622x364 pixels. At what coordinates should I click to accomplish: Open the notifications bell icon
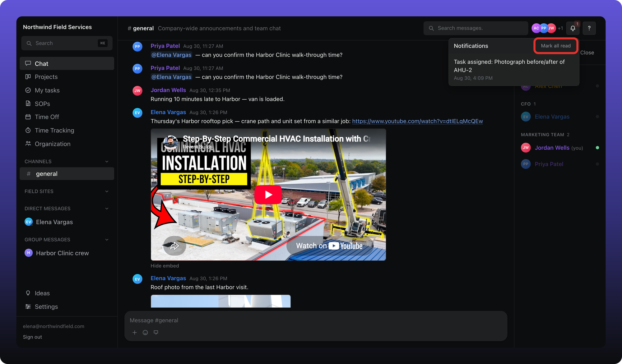(573, 28)
